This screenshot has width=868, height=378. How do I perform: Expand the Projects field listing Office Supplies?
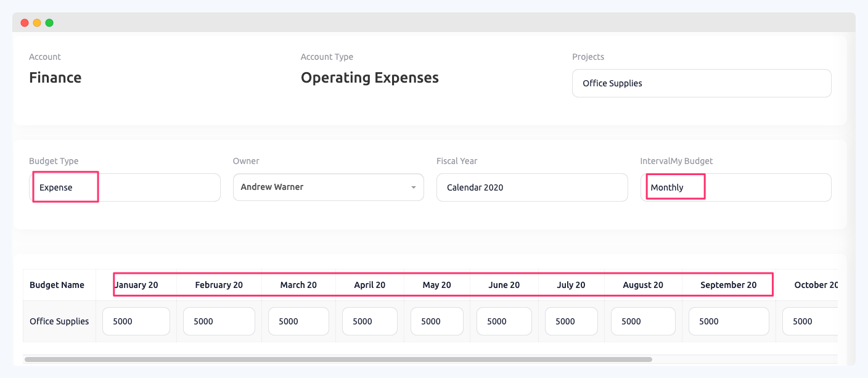pos(702,83)
